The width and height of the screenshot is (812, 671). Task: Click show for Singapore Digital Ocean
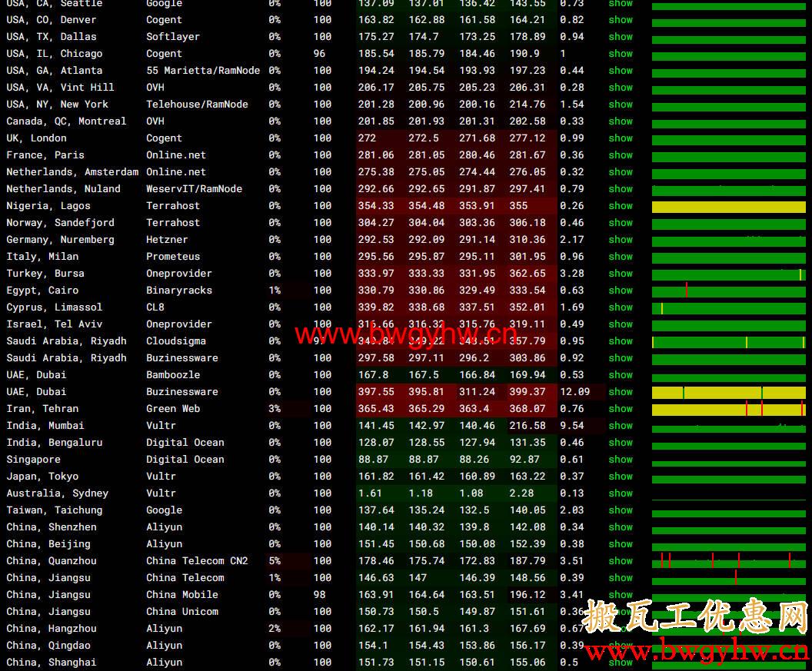click(x=621, y=459)
